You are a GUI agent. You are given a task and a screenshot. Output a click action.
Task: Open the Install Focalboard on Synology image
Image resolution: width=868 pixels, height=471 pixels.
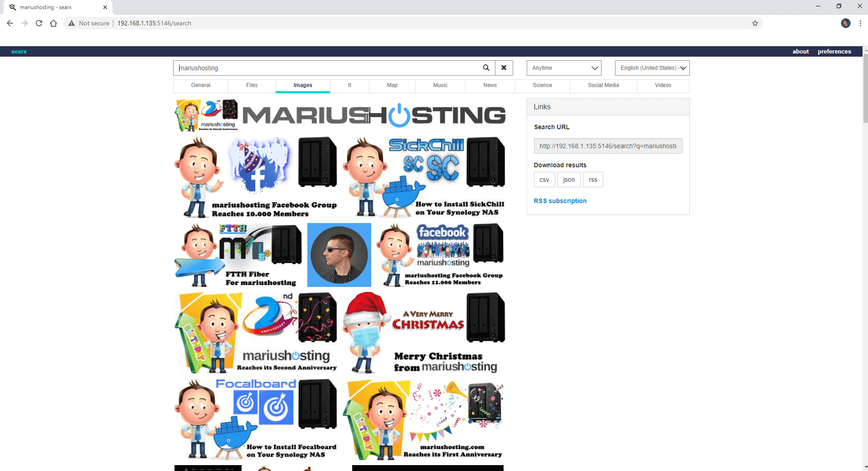pyautogui.click(x=257, y=419)
